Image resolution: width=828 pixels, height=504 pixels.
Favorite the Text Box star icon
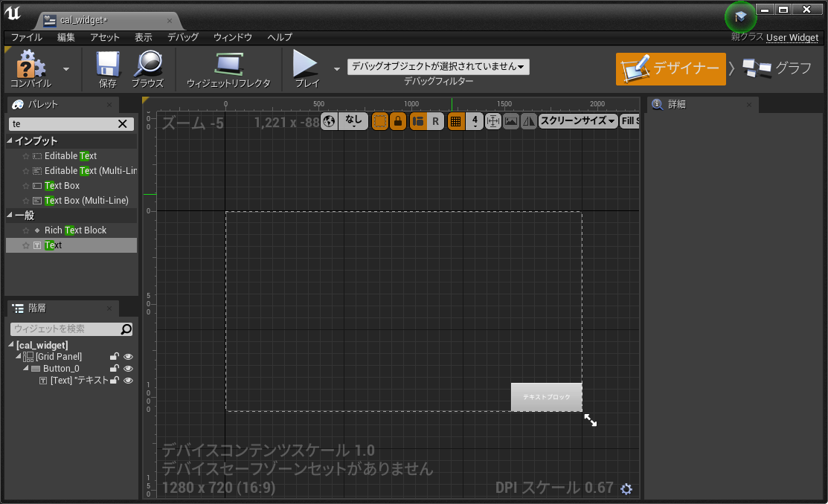coord(25,186)
